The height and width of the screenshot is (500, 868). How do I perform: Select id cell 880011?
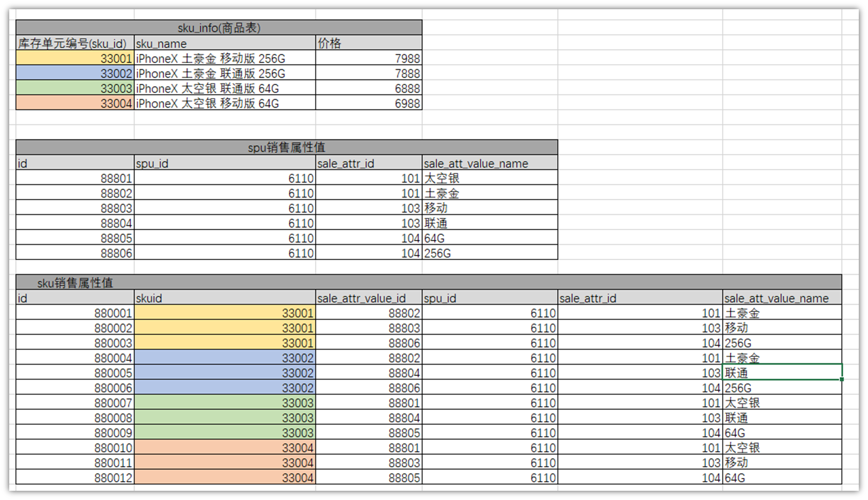coord(75,462)
